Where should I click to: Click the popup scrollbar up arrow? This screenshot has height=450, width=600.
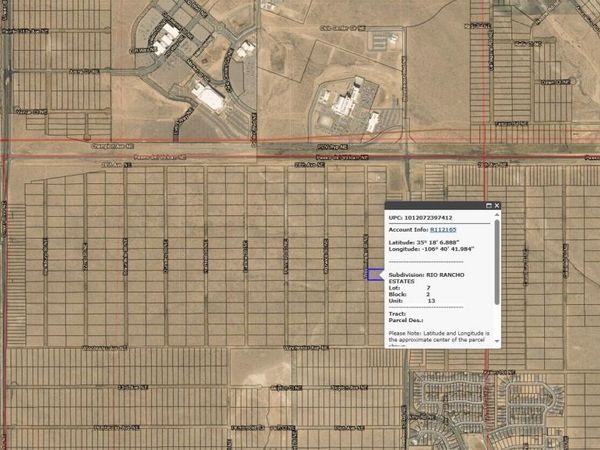click(x=497, y=215)
